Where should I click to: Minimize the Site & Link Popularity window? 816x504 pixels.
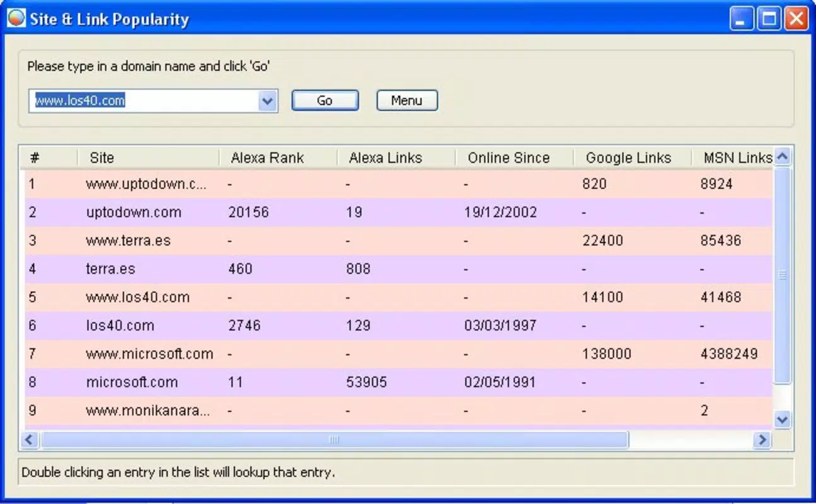(742, 19)
